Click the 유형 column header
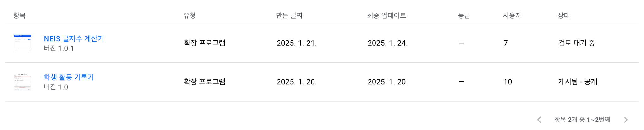 coord(190,15)
